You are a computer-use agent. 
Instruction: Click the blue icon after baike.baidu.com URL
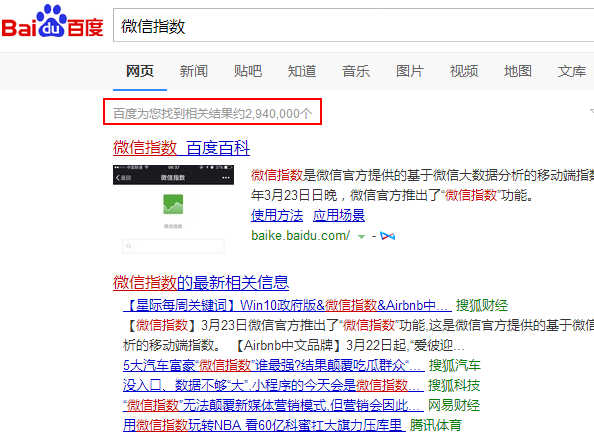click(388, 236)
